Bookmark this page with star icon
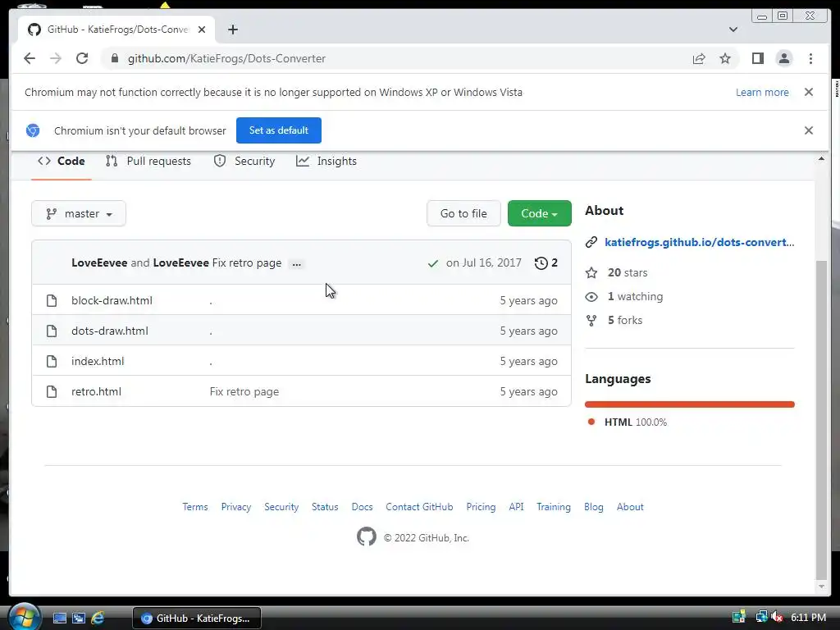 click(x=725, y=58)
